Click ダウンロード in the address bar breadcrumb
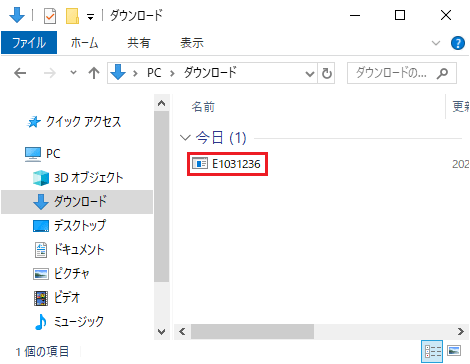 pos(210,73)
